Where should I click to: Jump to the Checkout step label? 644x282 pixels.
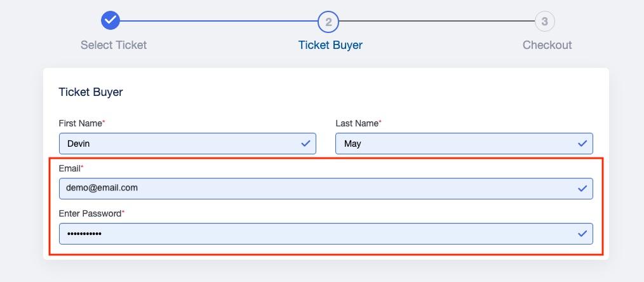pyautogui.click(x=547, y=44)
